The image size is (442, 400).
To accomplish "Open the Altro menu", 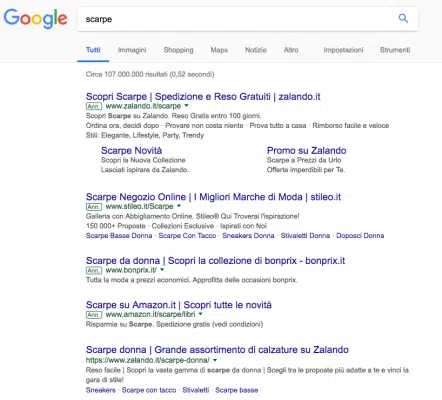I will click(291, 50).
